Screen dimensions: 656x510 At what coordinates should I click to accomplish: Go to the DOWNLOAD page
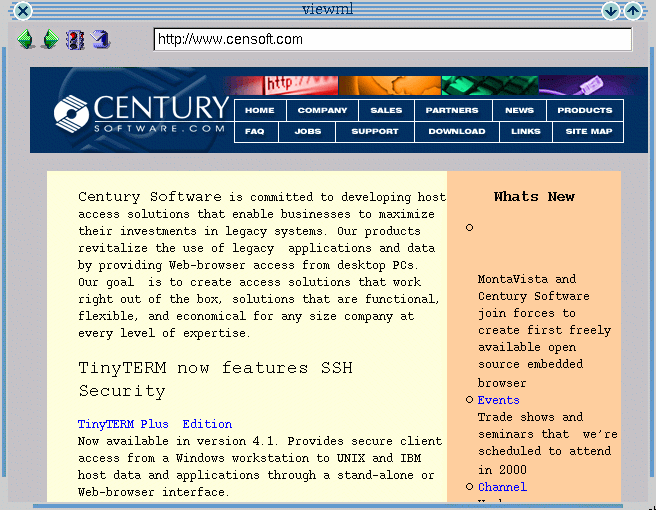457,131
